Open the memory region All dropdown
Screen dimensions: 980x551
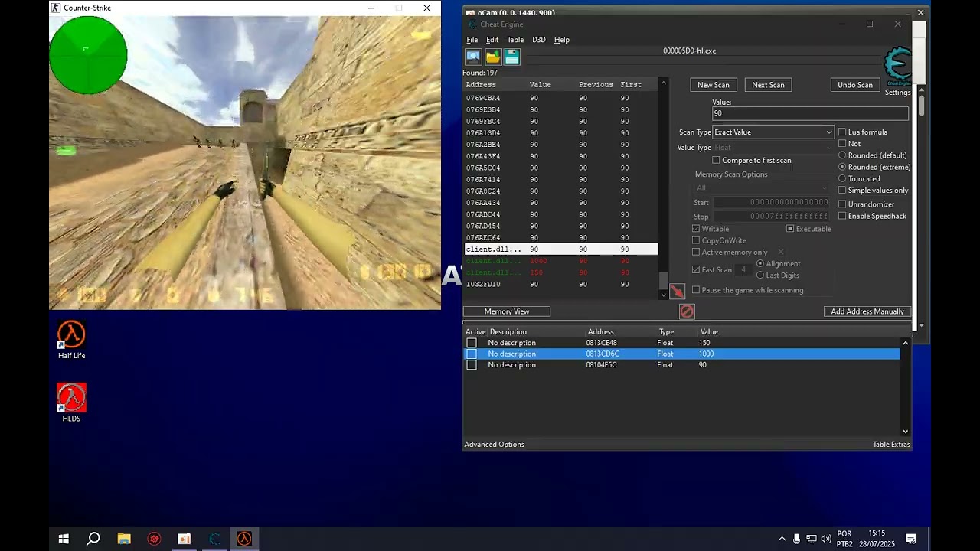762,187
